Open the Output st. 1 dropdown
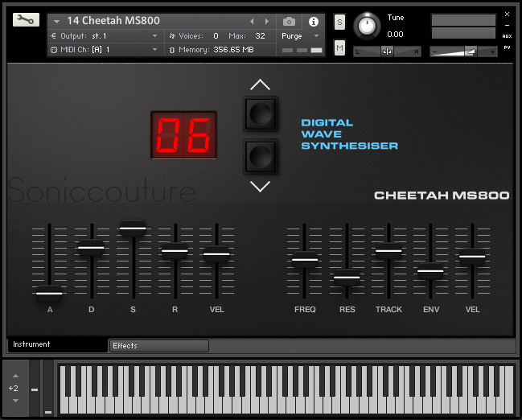 [x=154, y=35]
